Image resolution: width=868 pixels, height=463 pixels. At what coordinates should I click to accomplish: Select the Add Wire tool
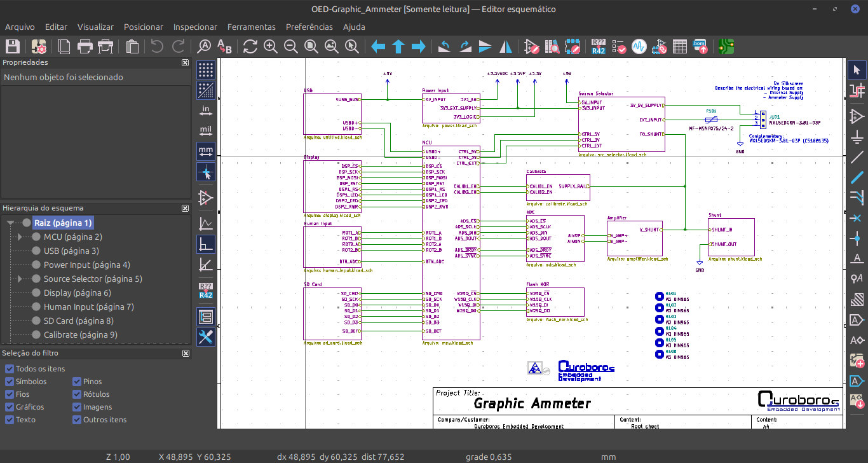(857, 156)
